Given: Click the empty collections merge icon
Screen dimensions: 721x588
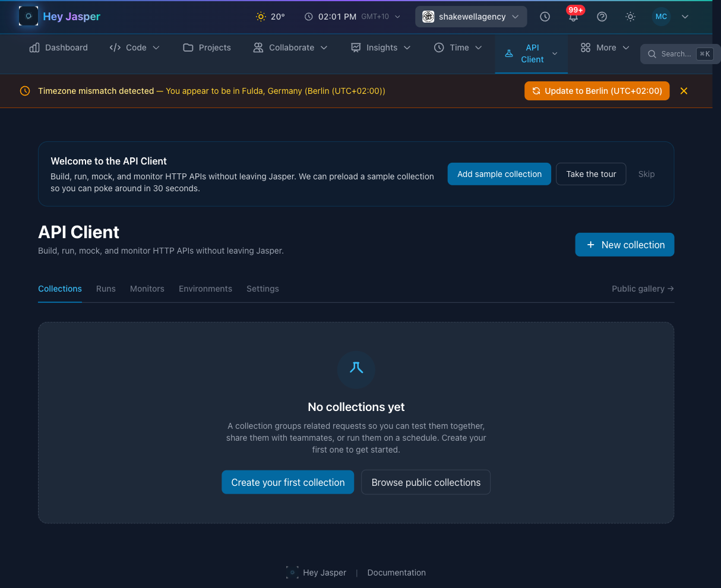Looking at the screenshot, I should pos(356,368).
